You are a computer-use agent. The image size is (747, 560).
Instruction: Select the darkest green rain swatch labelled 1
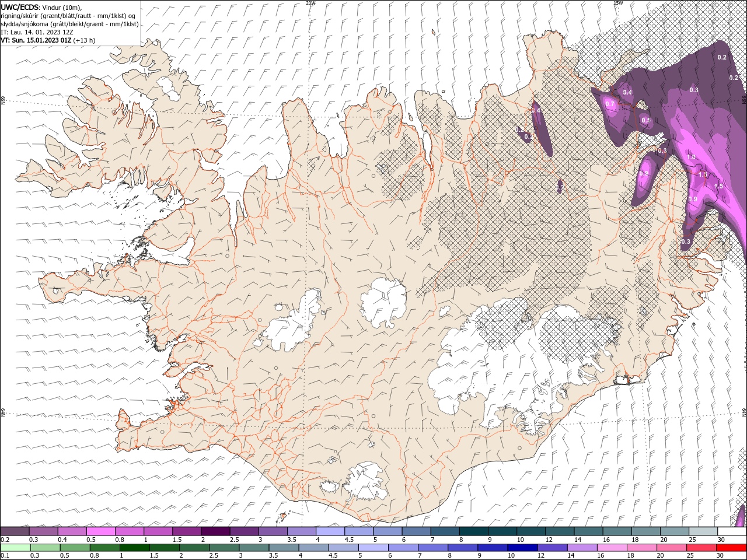click(x=134, y=548)
